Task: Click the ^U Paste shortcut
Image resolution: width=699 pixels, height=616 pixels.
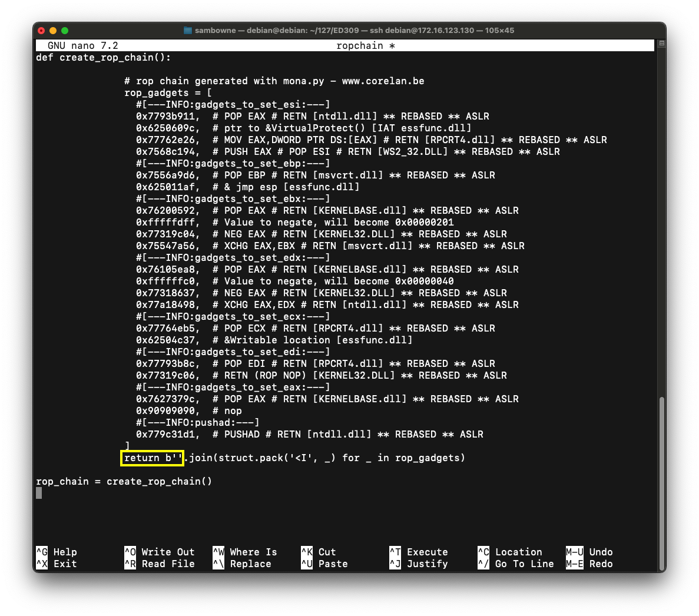Action: tap(324, 564)
